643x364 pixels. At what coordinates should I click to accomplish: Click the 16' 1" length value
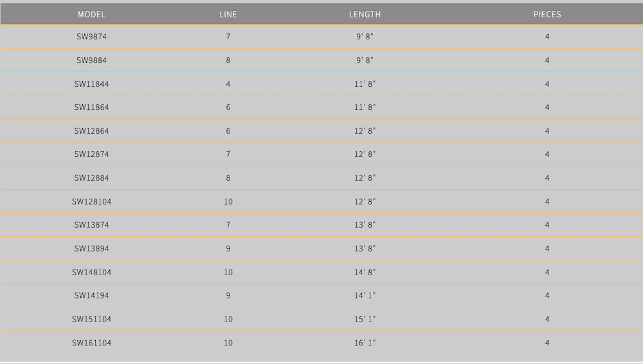365,343
